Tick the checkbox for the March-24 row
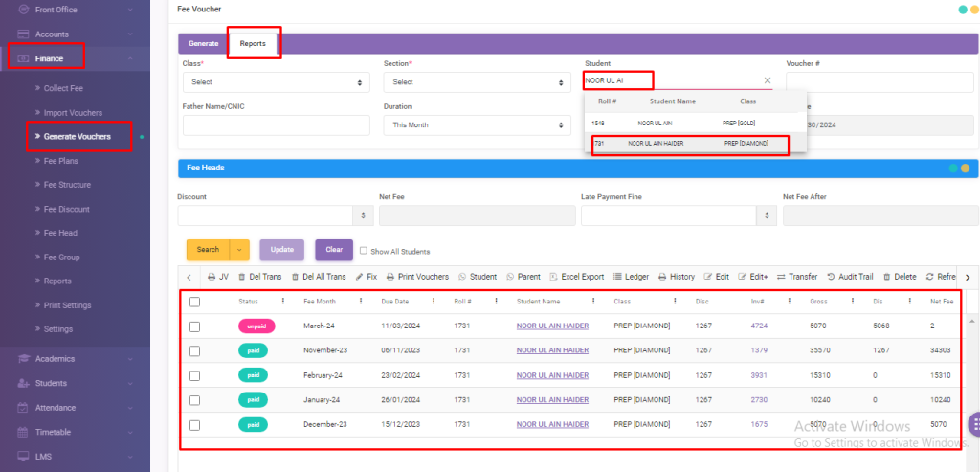 (x=195, y=326)
